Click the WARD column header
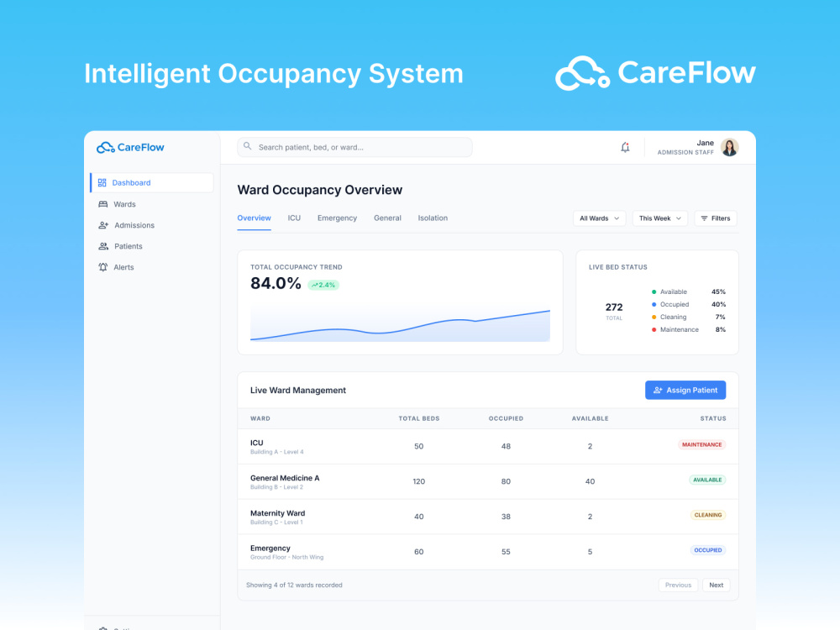Image resolution: width=840 pixels, height=630 pixels. click(x=260, y=419)
